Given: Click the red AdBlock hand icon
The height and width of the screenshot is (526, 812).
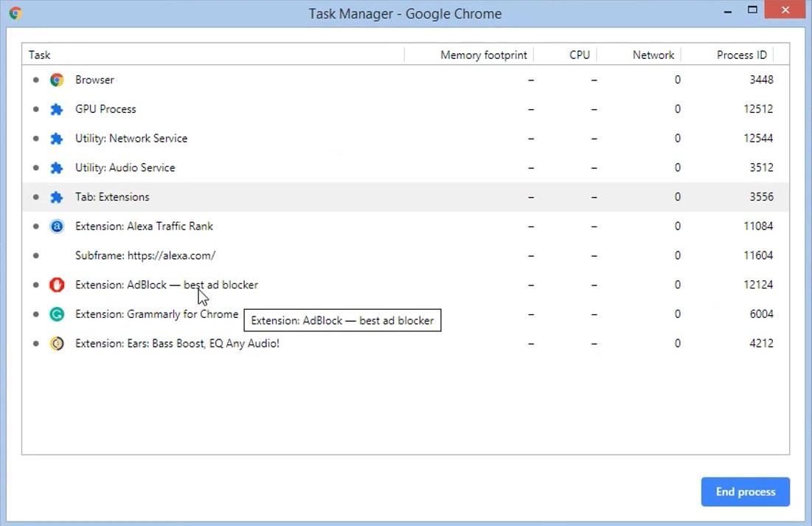Looking at the screenshot, I should pyautogui.click(x=57, y=285).
